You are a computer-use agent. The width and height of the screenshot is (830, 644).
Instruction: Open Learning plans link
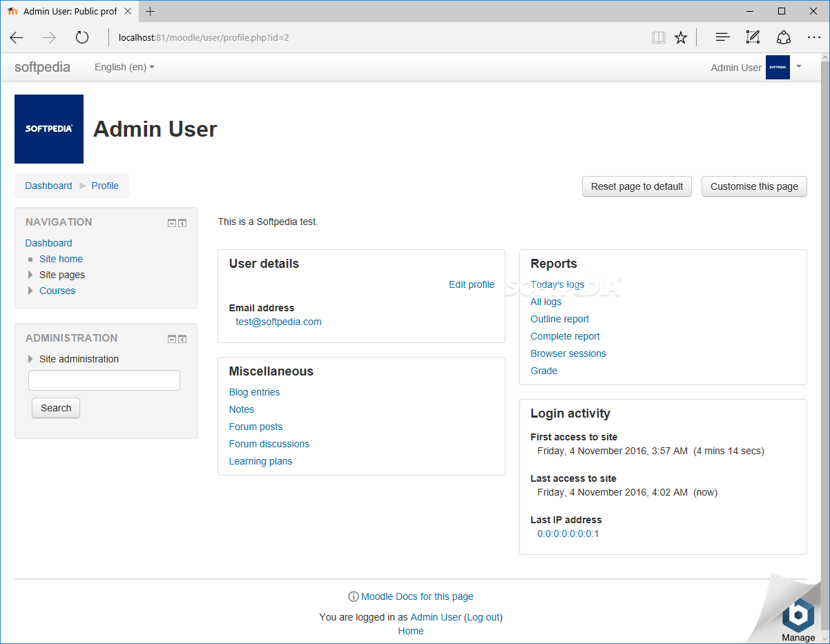pos(260,461)
